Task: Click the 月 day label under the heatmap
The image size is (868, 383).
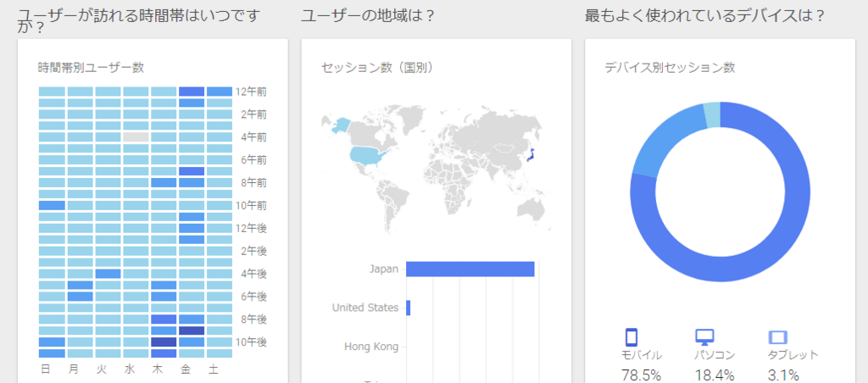Action: coord(74,369)
